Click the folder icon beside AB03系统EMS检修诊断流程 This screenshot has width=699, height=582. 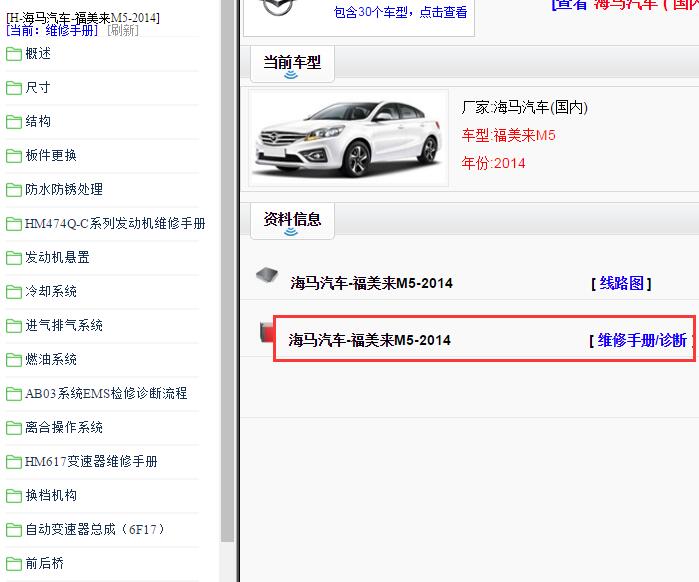(x=14, y=394)
